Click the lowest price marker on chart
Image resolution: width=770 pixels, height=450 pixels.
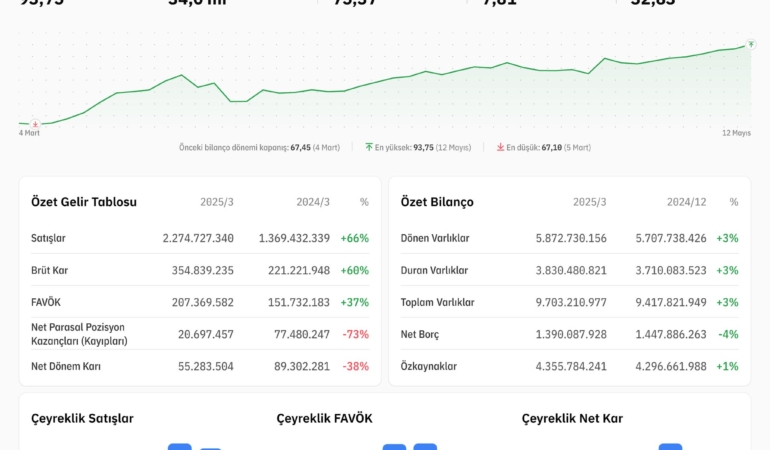pos(35,124)
